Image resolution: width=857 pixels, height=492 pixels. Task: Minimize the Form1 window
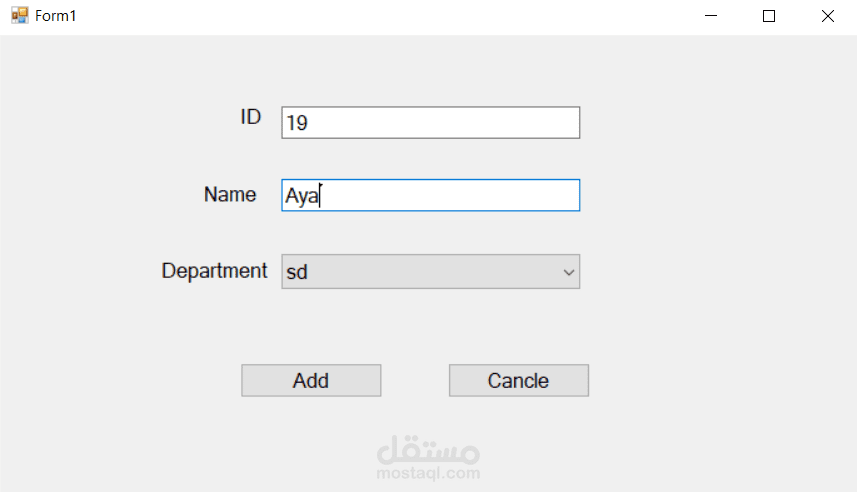tap(712, 16)
